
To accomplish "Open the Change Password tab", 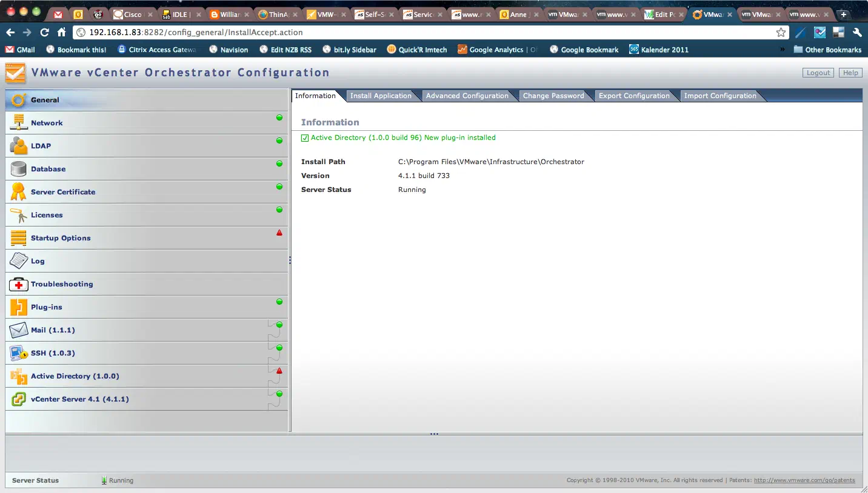I will click(x=553, y=96).
